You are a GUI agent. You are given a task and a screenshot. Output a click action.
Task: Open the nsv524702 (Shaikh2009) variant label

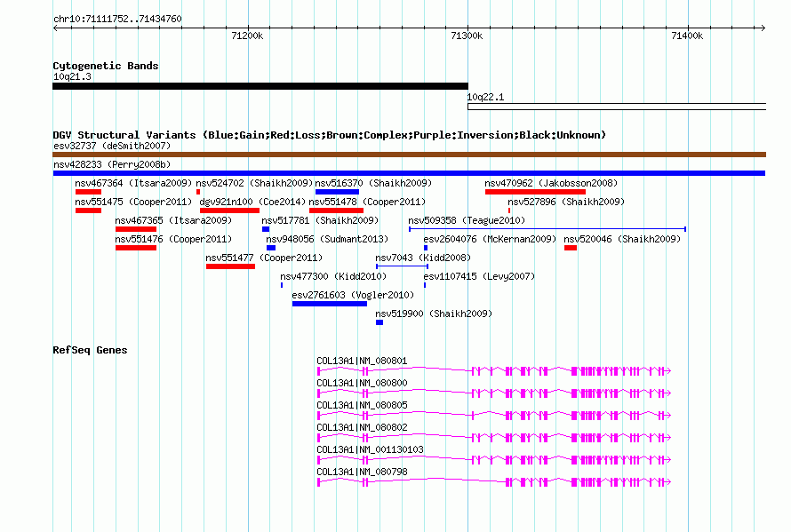[254, 183]
